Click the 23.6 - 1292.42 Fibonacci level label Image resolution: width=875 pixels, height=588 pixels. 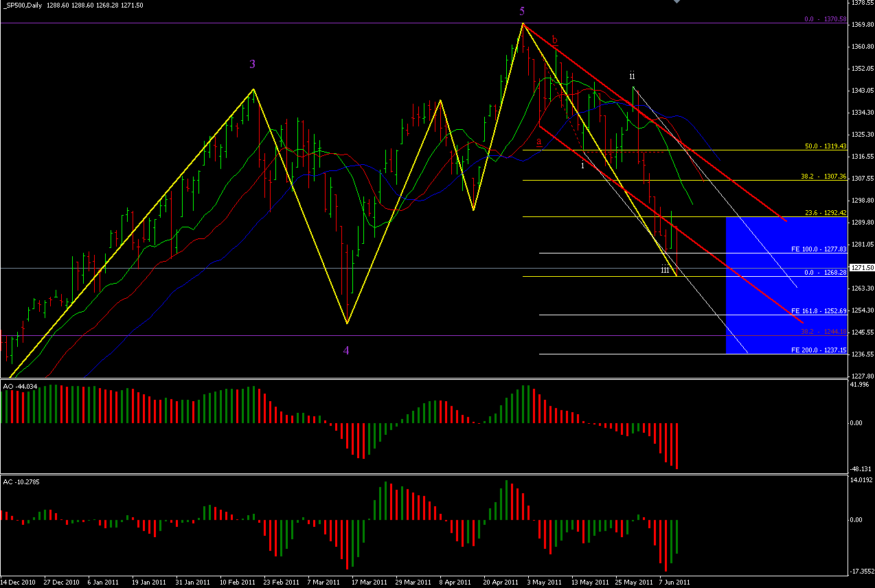point(824,213)
